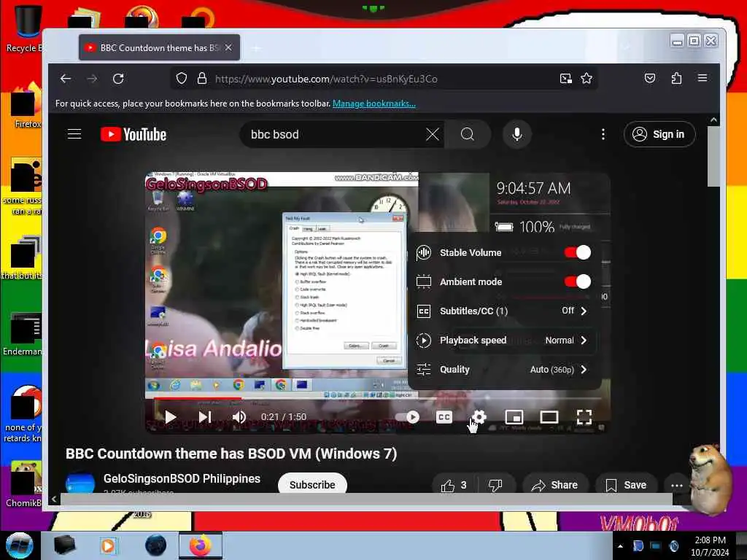Open a new Firefox tab

click(x=256, y=47)
